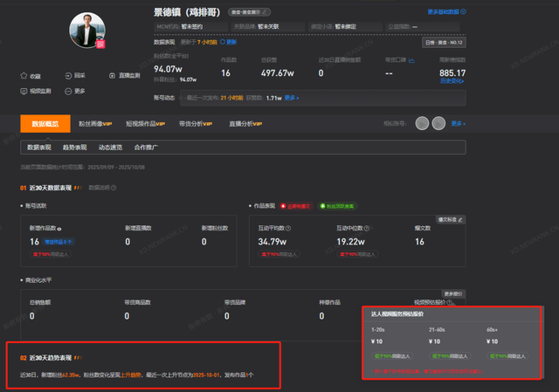559x392 pixels.
Task: Switch to the 粉丝画像 VIP tab
Action: point(95,124)
